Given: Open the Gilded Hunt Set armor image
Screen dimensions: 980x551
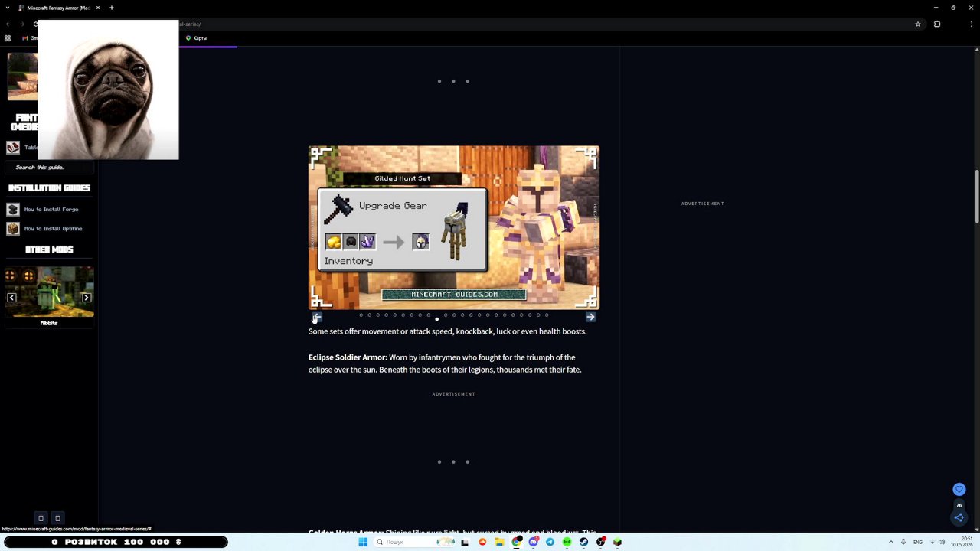Looking at the screenshot, I should (454, 227).
